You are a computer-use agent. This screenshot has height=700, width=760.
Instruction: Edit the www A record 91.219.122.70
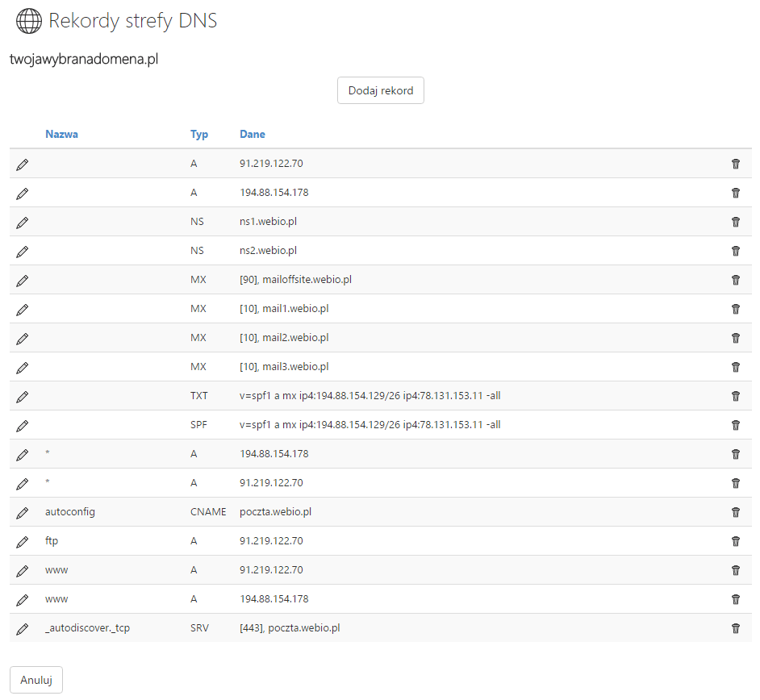(x=23, y=571)
